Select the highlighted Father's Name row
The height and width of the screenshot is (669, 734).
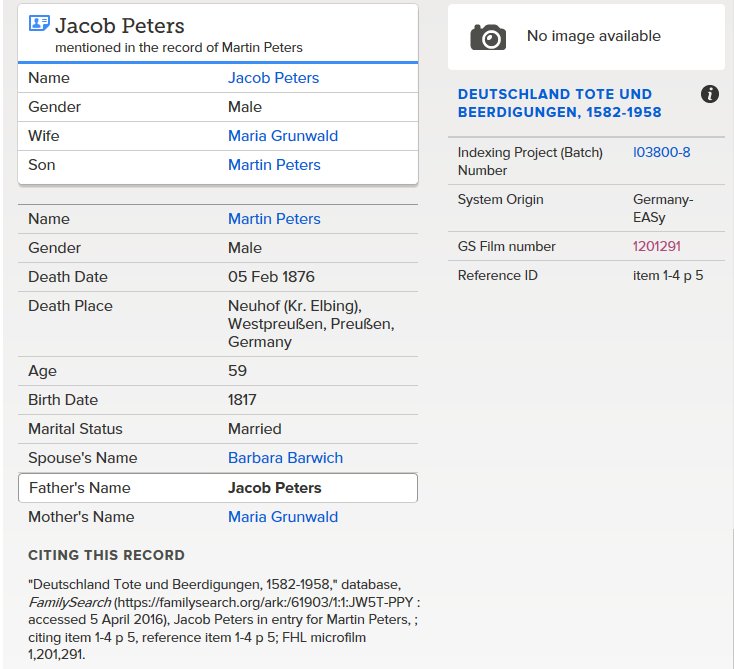tap(218, 488)
